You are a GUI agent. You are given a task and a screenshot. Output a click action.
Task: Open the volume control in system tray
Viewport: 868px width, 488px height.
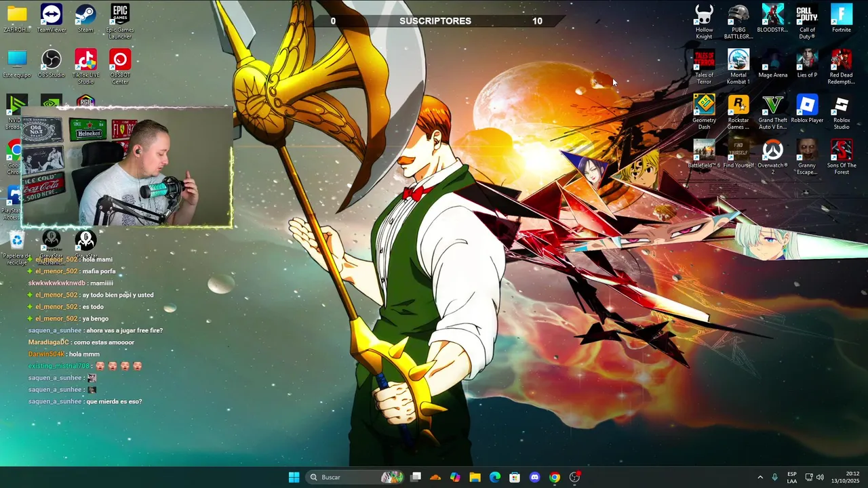click(820, 477)
